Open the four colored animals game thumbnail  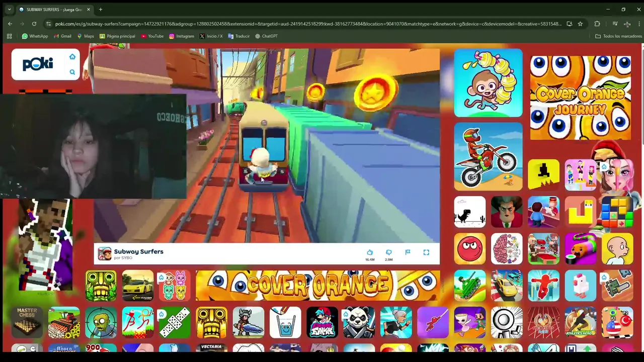tap(175, 286)
